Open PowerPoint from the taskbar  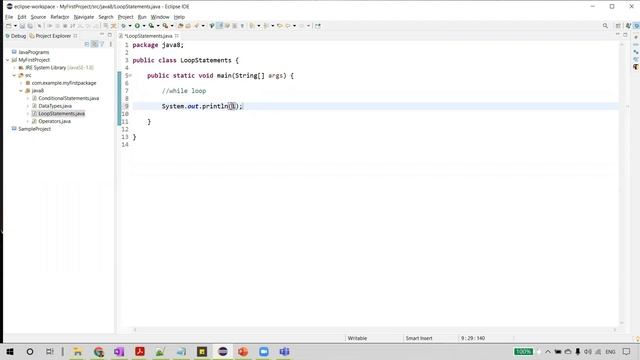243,351
